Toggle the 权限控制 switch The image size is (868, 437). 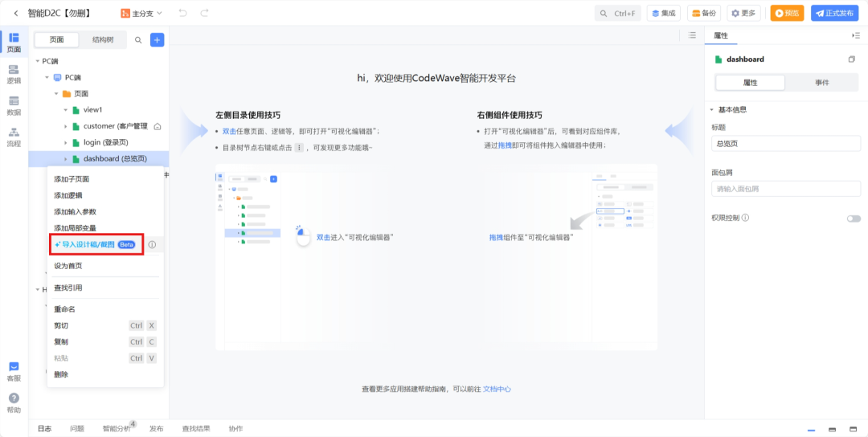pos(854,218)
